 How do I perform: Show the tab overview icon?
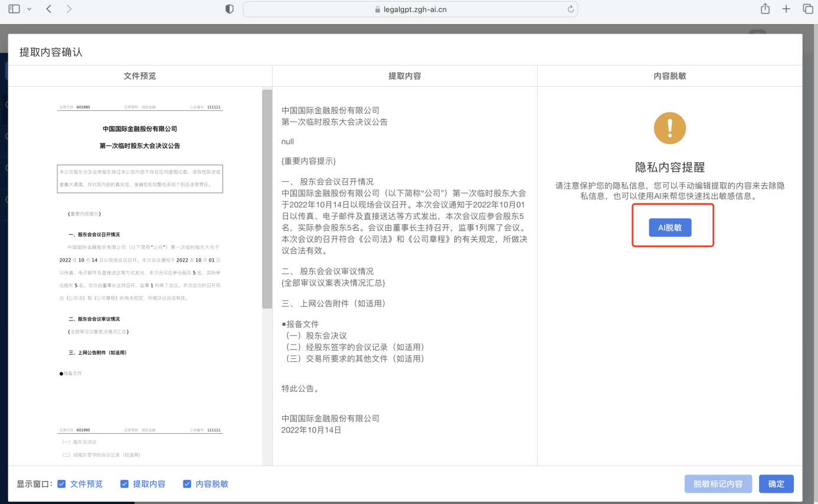coord(807,9)
